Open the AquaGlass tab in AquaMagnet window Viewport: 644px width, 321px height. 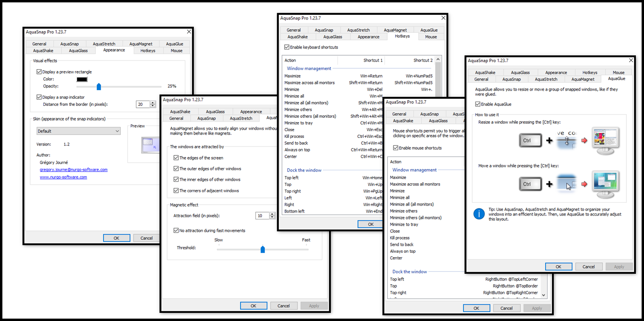coord(216,112)
